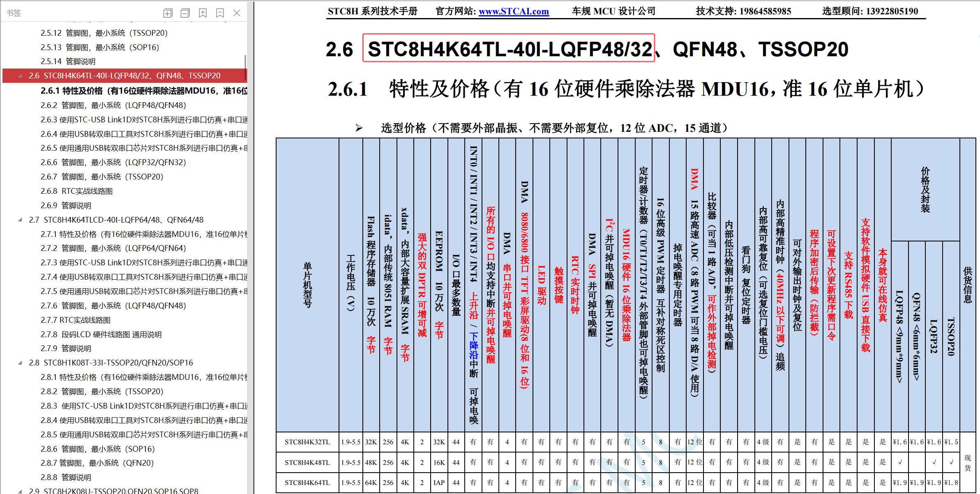Click the 书签 panel title

[14, 13]
